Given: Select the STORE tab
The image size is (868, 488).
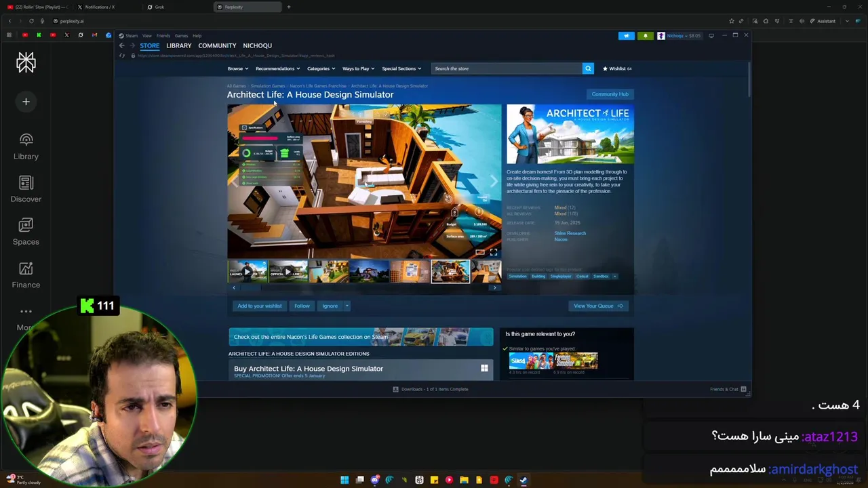Looking at the screenshot, I should 149,45.
